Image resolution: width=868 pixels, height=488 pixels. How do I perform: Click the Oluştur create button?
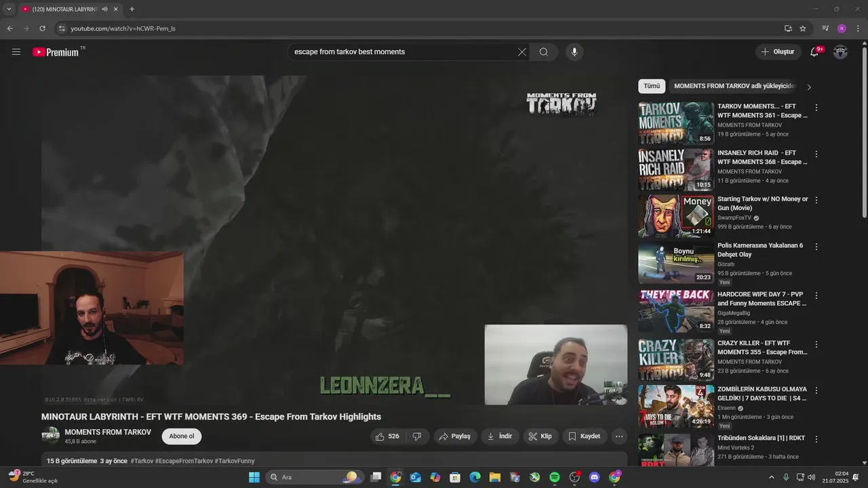pyautogui.click(x=778, y=52)
